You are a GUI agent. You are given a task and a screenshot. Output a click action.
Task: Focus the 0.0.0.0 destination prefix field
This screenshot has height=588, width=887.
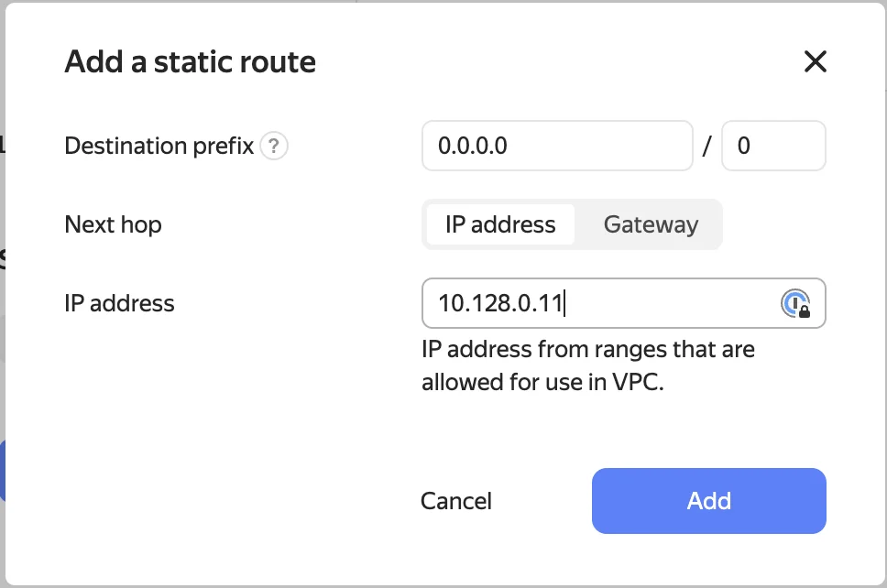(557, 146)
